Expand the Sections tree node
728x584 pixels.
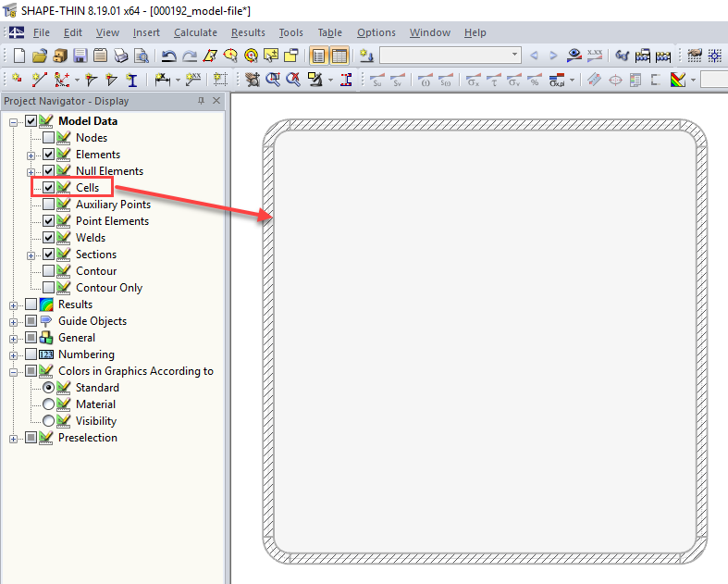pos(31,256)
